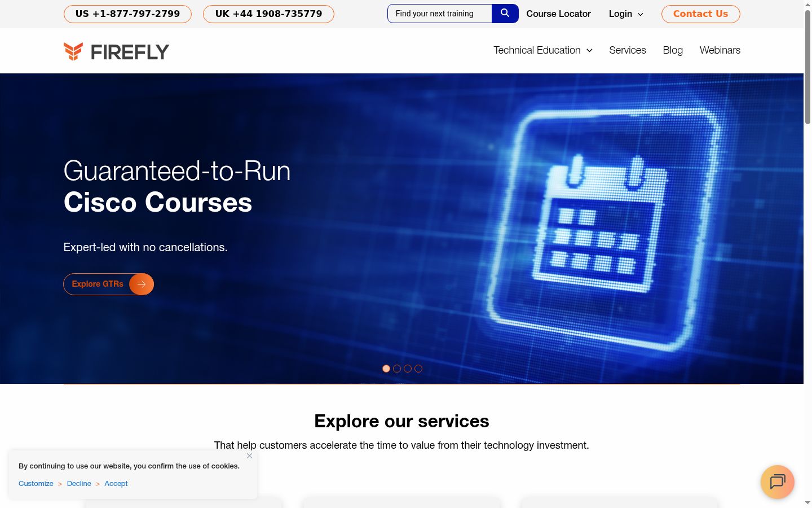812x508 pixels.
Task: Click the Explore our services heading
Action: click(x=401, y=421)
